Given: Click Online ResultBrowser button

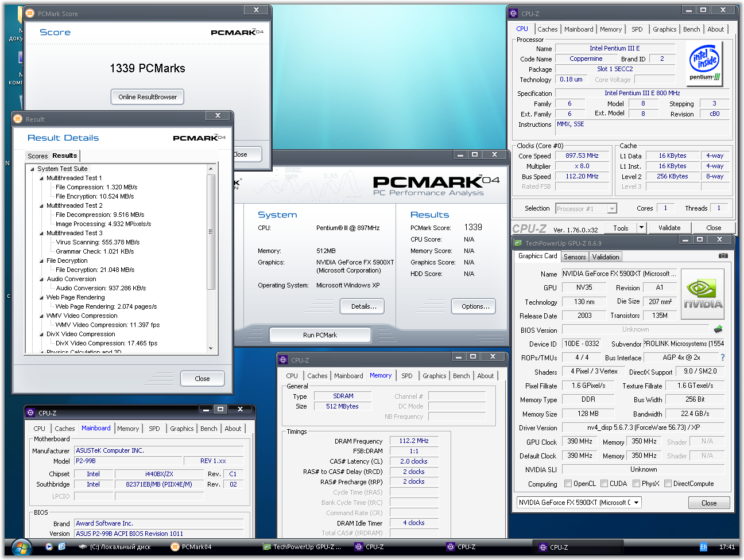Looking at the screenshot, I should point(148,97).
